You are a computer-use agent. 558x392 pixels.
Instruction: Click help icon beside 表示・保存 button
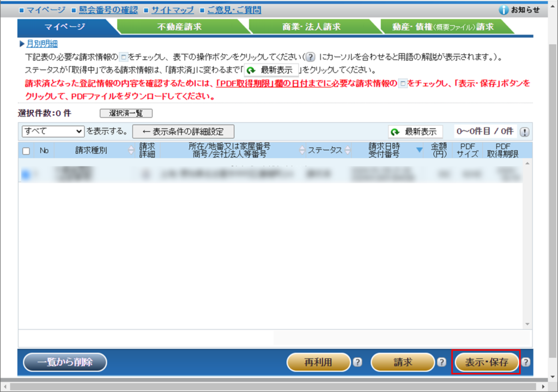(526, 362)
